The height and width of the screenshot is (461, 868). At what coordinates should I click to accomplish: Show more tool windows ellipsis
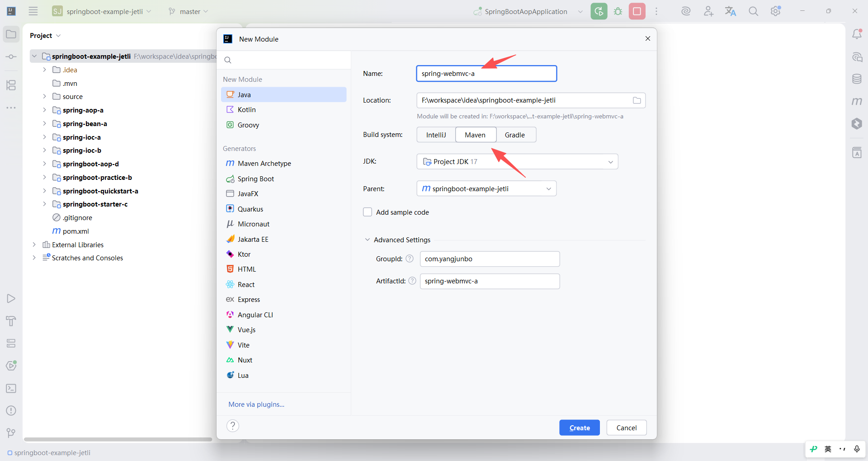[11, 108]
